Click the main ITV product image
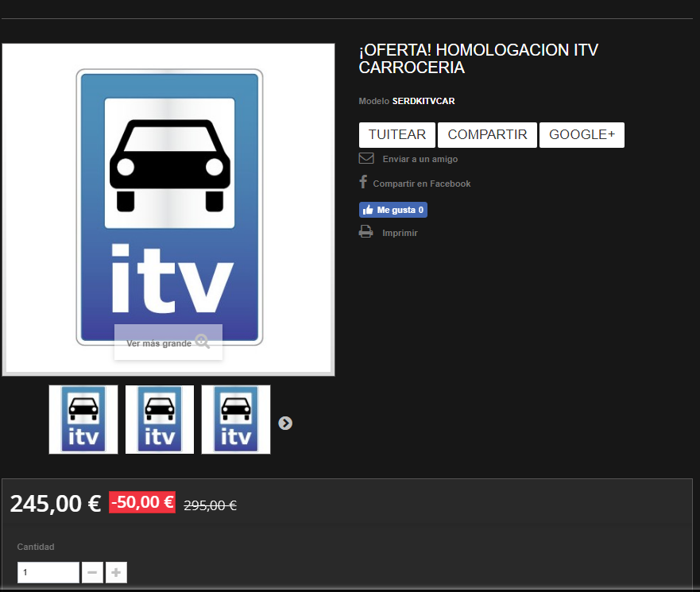Viewport: 700px width, 592px height. [x=168, y=210]
